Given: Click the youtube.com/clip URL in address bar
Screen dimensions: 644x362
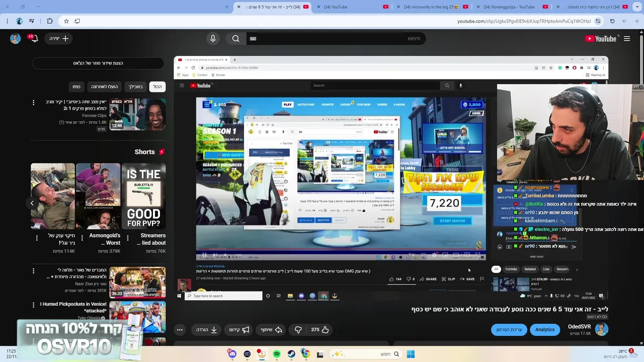Looking at the screenshot, I should (524, 21).
